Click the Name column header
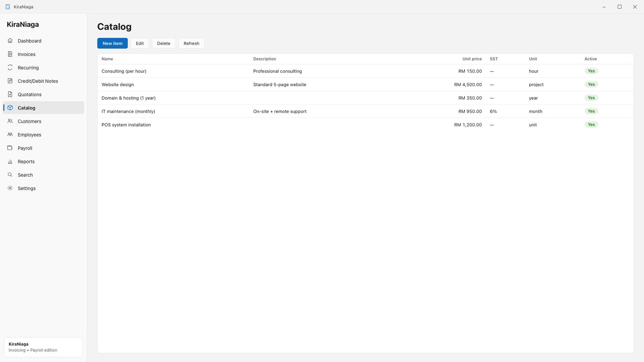 click(x=107, y=59)
